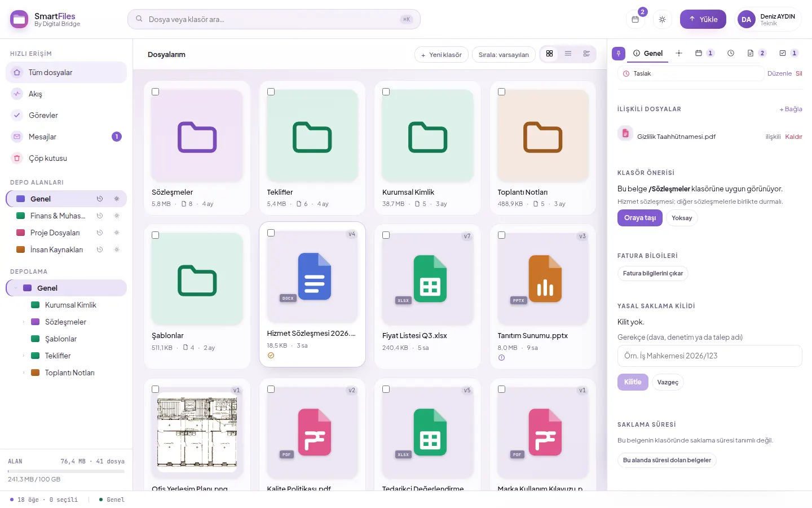Collapse the Genel storage tree node
The image size is (812, 508).
pyautogui.click(x=16, y=288)
